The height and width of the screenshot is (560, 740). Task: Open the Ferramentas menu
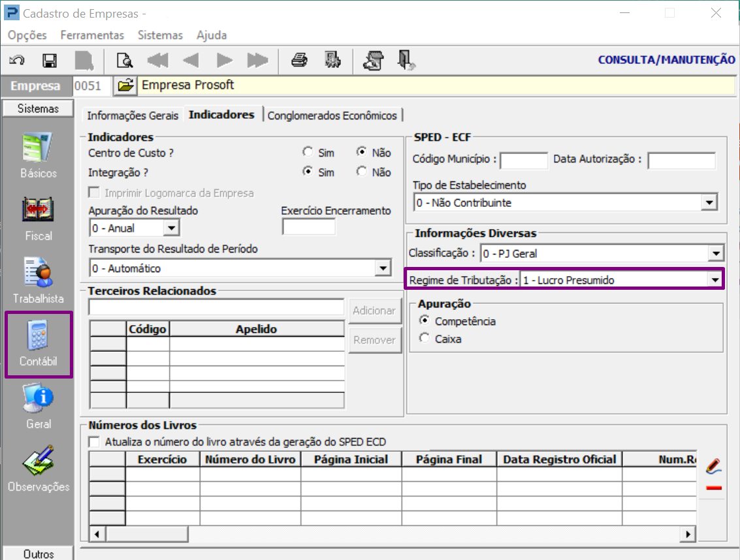coord(92,35)
